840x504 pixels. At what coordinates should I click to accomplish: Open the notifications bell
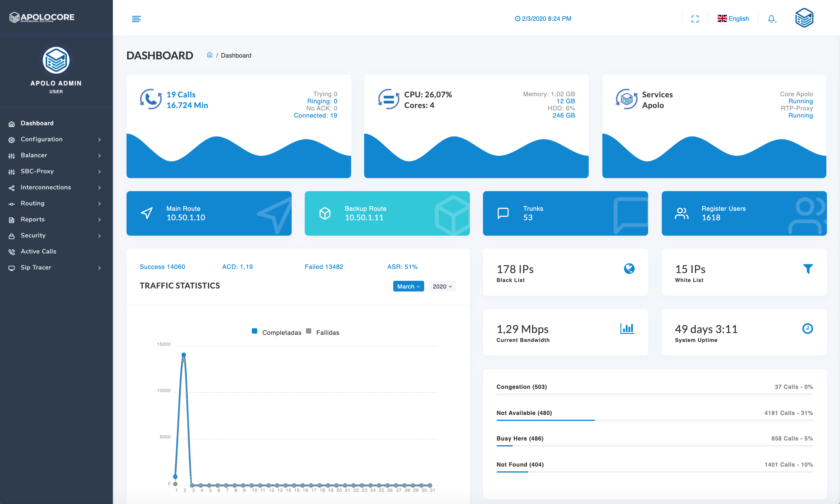[771, 19]
